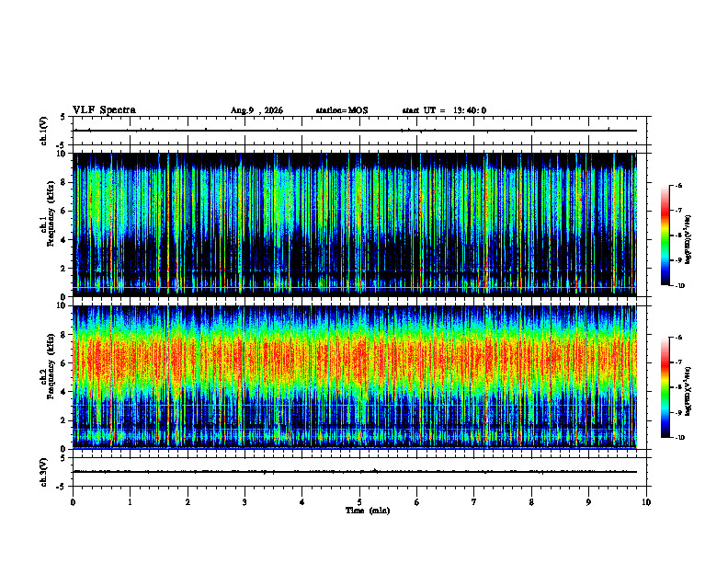This screenshot has height=563, width=728.
Task: Click the ch.1 "Frequency (kHz)" axis label
Action: coord(51,213)
